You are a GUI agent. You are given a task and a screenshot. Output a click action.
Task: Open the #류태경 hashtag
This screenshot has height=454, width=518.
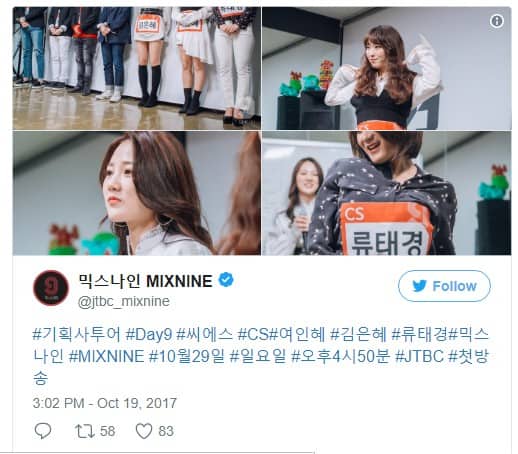420,334
